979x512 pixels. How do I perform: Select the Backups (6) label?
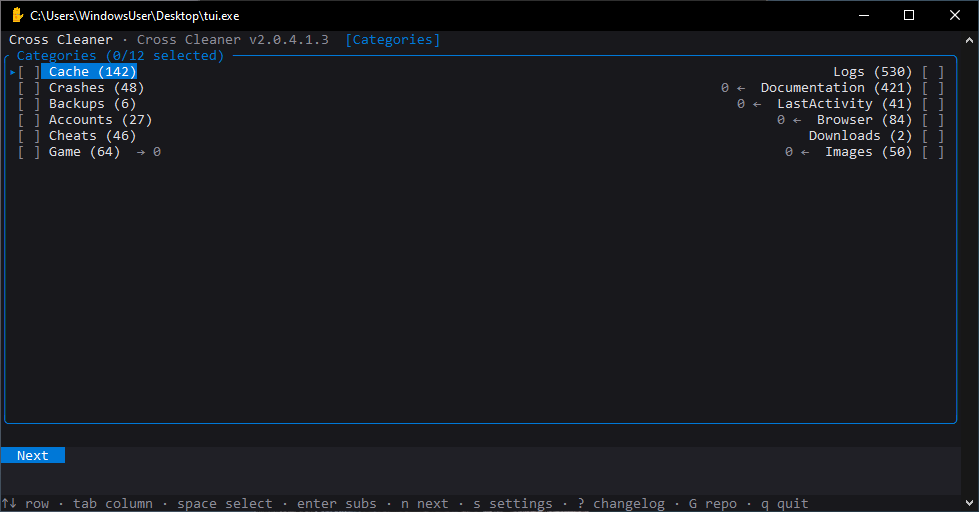pos(92,104)
